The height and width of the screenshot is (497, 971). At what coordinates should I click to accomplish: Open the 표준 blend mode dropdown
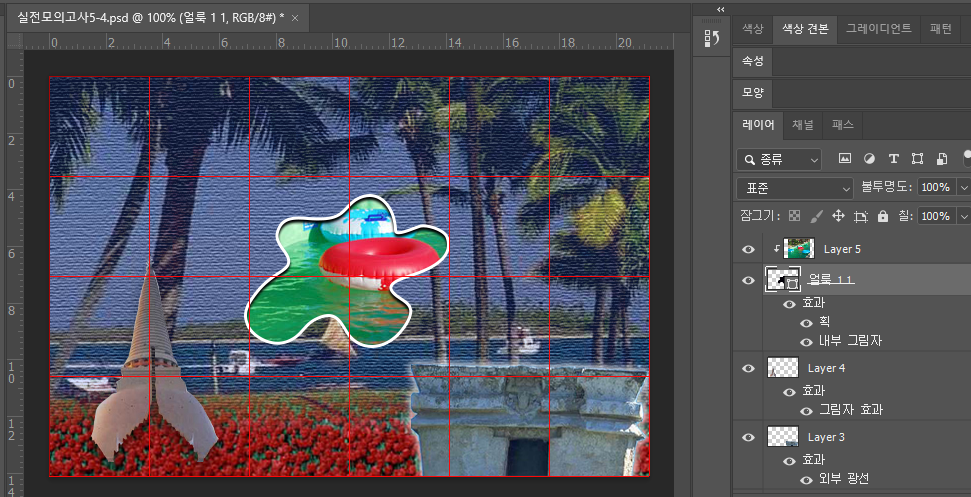(x=794, y=188)
